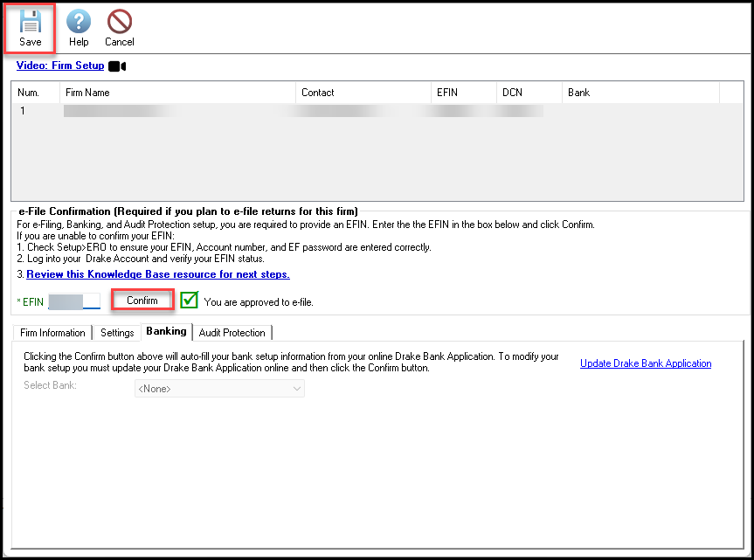Click the Save floppy disk icon

[x=30, y=22]
